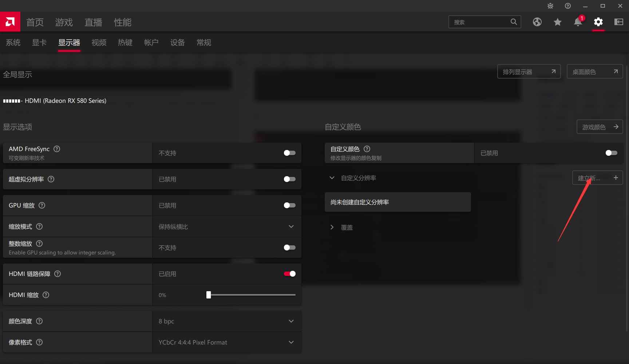629x364 pixels.
Task: Open the language globe icon
Action: point(537,22)
